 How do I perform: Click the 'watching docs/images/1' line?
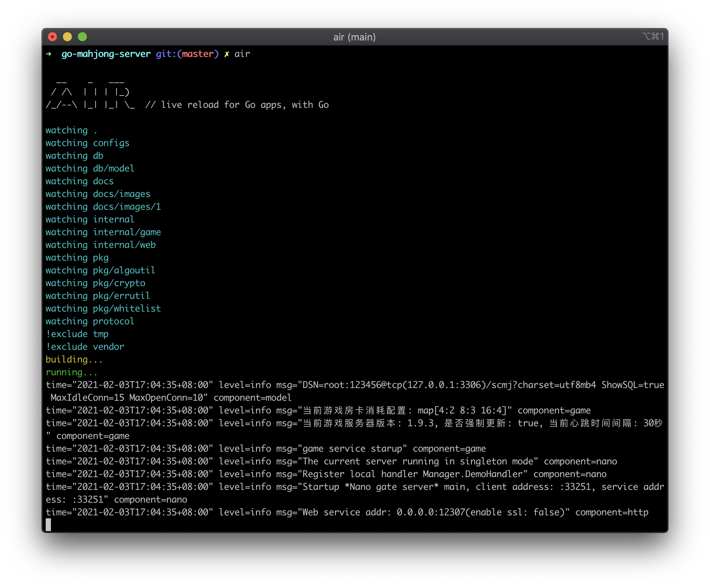(103, 207)
